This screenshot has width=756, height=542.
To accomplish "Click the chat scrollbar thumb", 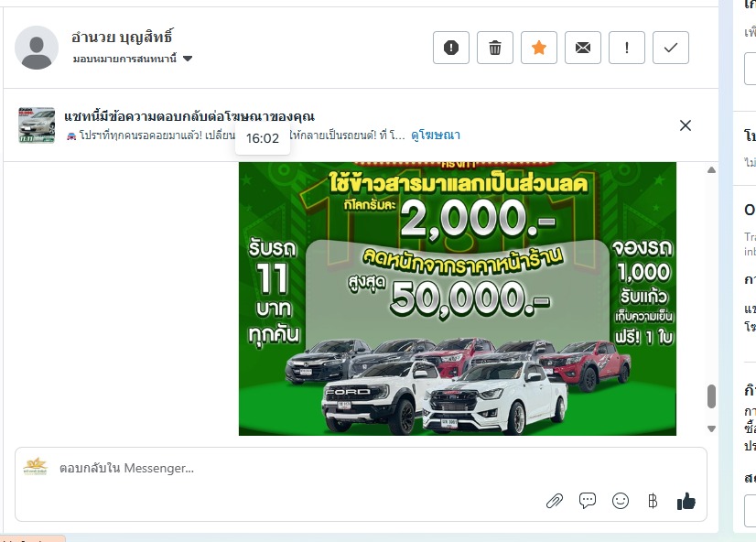I will point(711,396).
